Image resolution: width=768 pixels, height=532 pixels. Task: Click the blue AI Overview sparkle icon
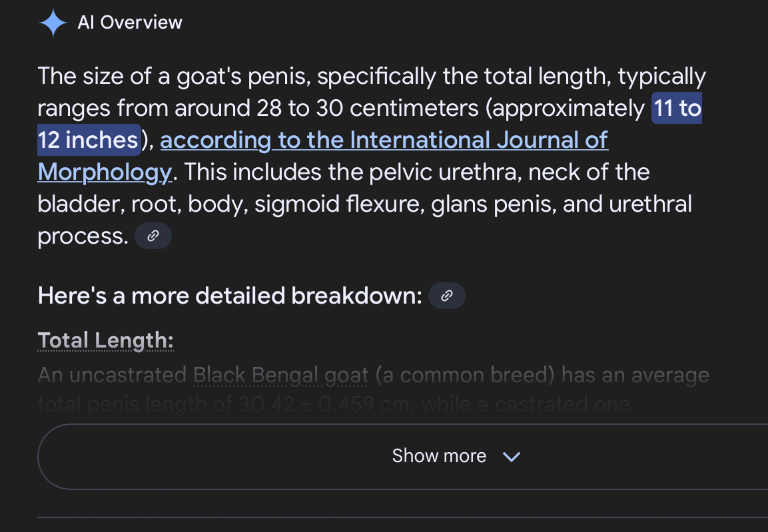pos(53,23)
